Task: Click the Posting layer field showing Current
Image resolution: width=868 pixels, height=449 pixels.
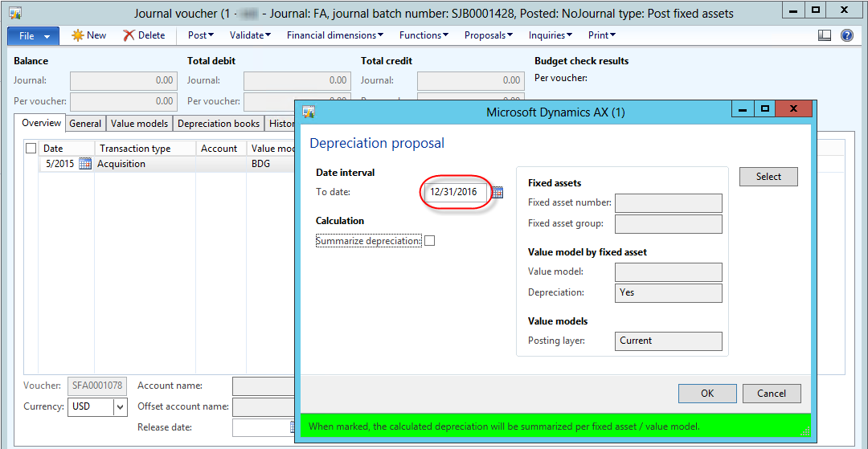Action: point(668,341)
